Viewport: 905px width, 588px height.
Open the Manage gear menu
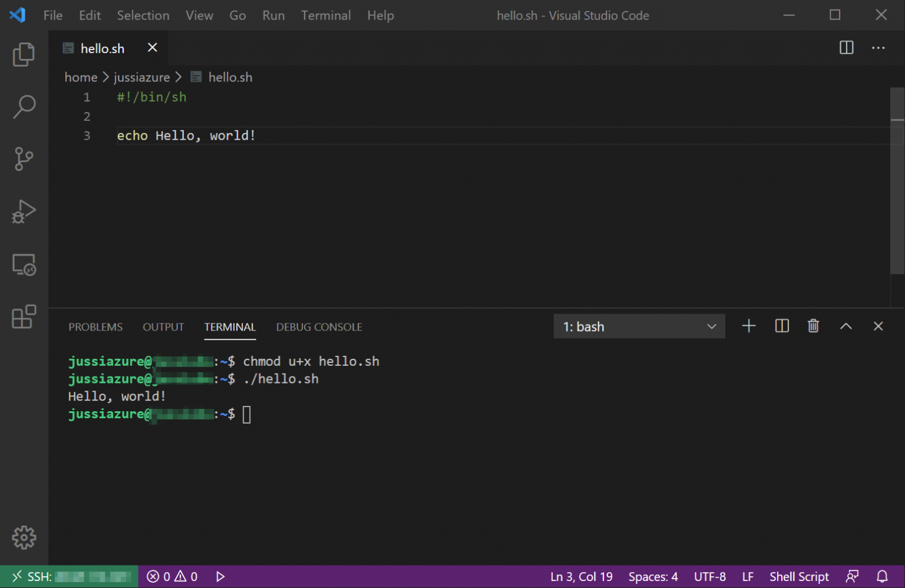coord(24,537)
